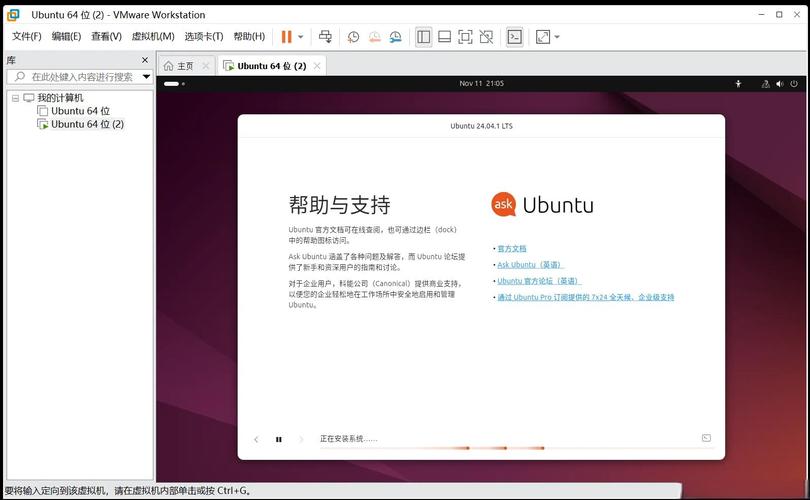Open the power menu in the Ubuntu top bar
The width and height of the screenshot is (810, 500).
click(x=794, y=84)
